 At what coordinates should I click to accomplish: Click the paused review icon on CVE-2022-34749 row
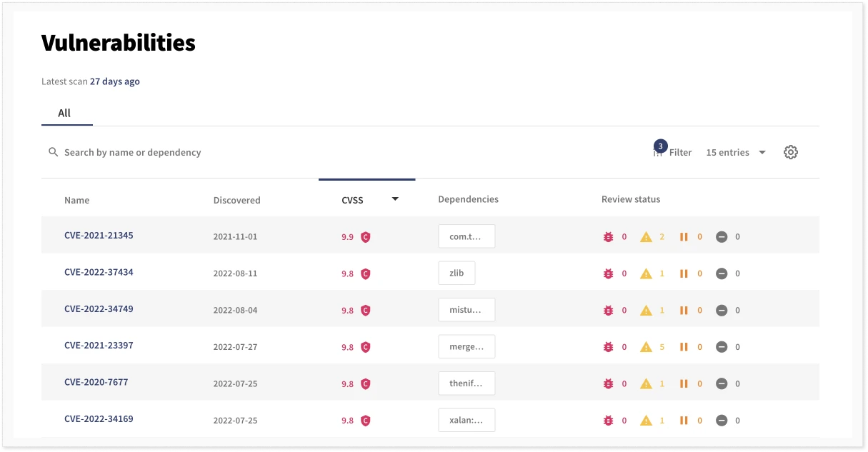685,310
